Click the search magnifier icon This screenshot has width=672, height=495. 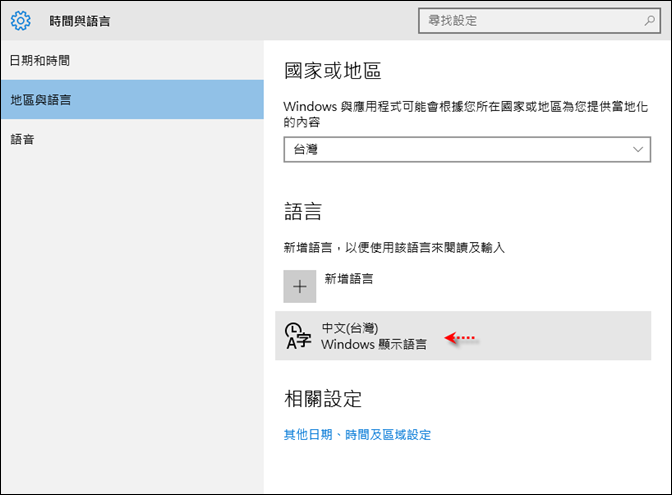(x=649, y=20)
